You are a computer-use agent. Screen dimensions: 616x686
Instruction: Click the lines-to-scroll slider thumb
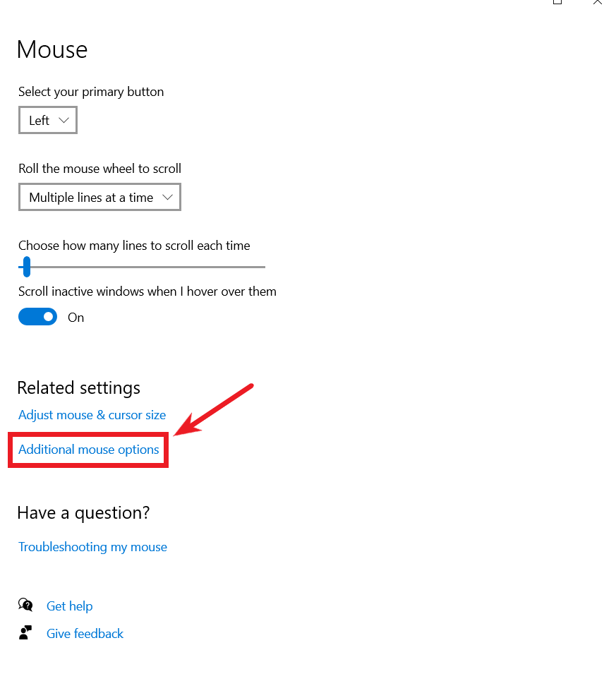(26, 267)
